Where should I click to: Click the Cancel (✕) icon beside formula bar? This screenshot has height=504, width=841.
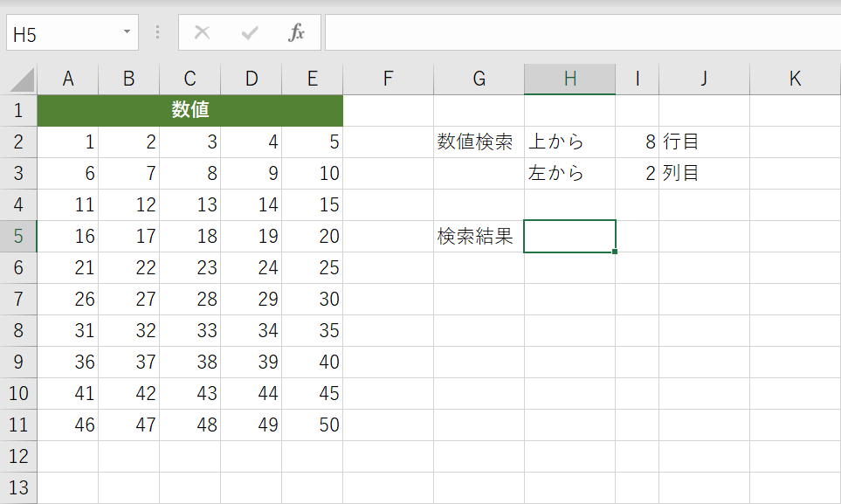coord(202,33)
